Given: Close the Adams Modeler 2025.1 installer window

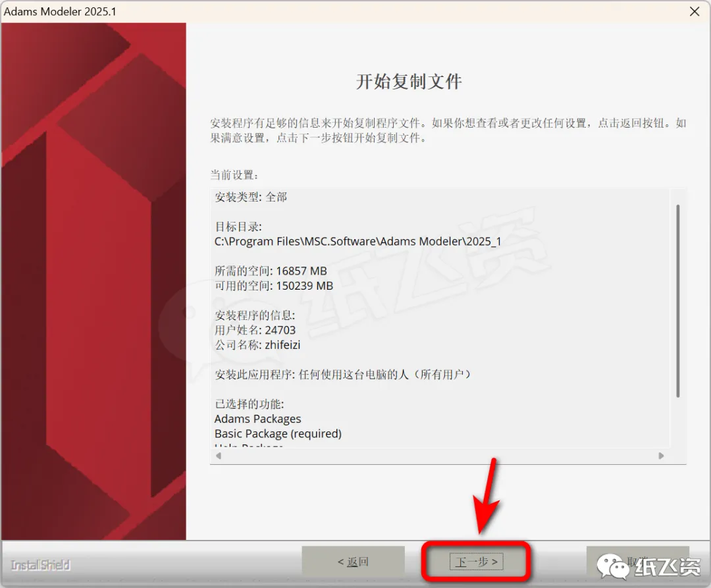Looking at the screenshot, I should pos(695,11).
